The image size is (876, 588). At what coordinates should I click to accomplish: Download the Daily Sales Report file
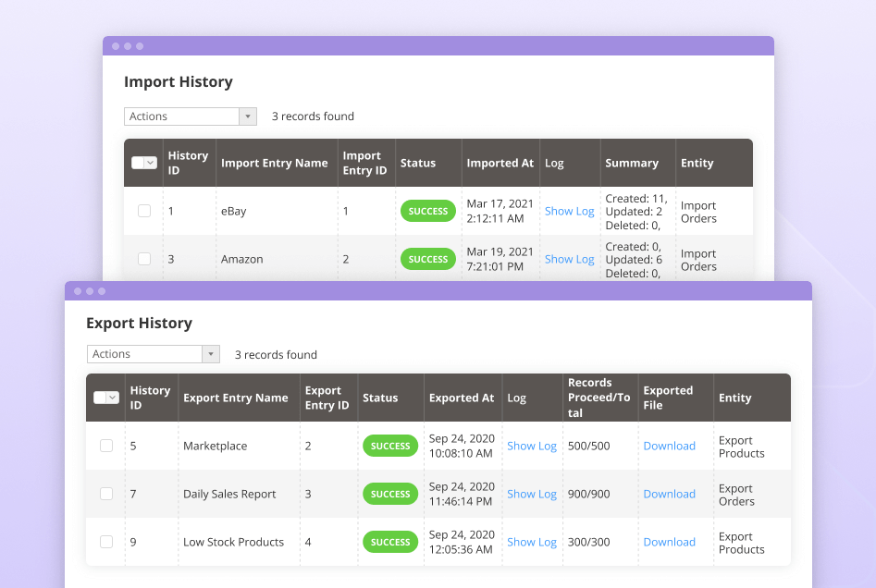pyautogui.click(x=669, y=494)
